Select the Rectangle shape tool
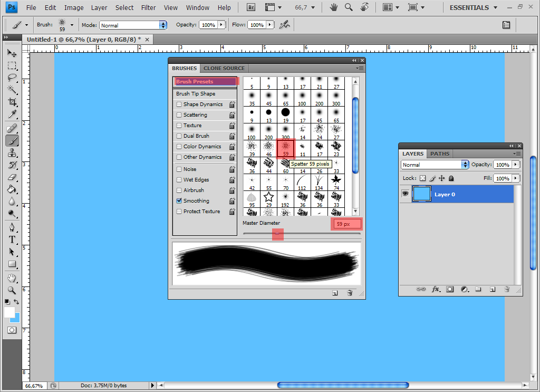Viewport: 540px width, 392px height. pos(12,264)
